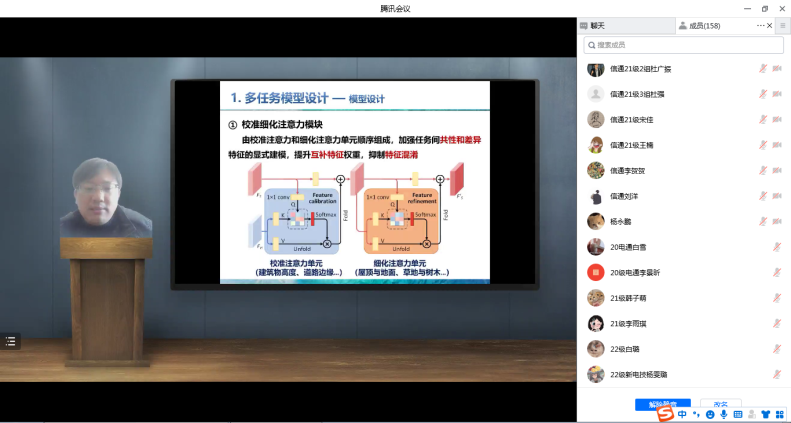Click the Sogou voice input microphone icon
Screen dimensions: 791x423
point(723,414)
